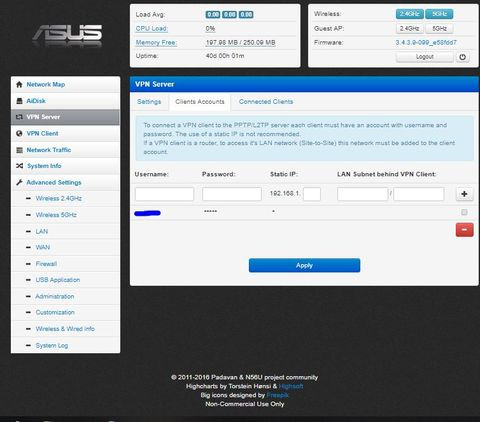
Task: Remove selected account with red minus button
Action: click(464, 230)
